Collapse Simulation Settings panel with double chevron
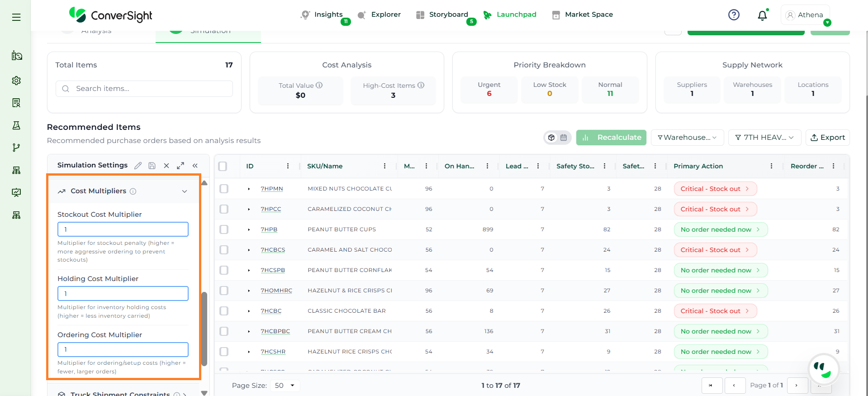Screen dimensions: 868x396 click(x=195, y=166)
